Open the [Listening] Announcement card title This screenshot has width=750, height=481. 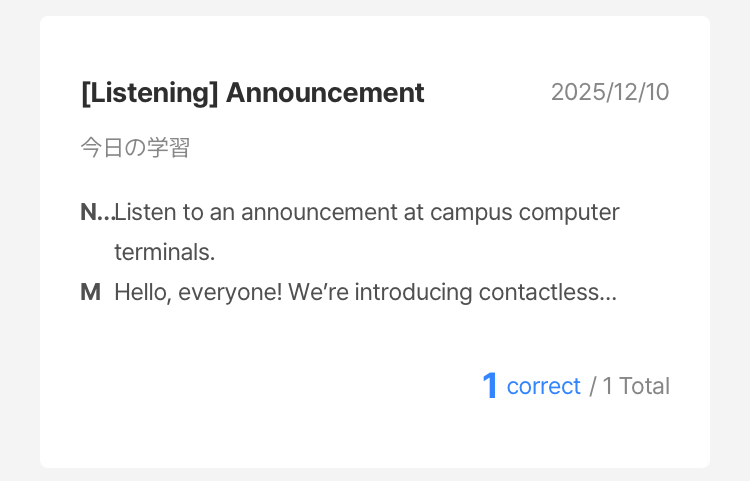click(x=252, y=93)
